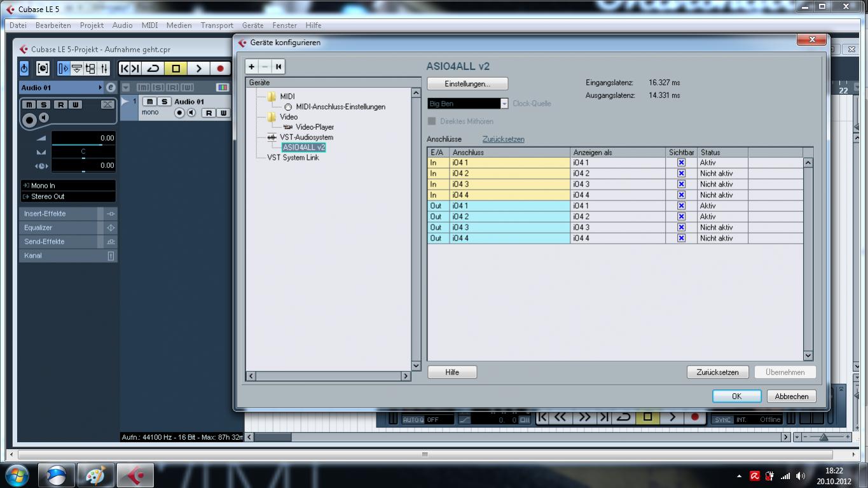
Task: Toggle the constrain delay compensation icon
Action: click(x=43, y=68)
